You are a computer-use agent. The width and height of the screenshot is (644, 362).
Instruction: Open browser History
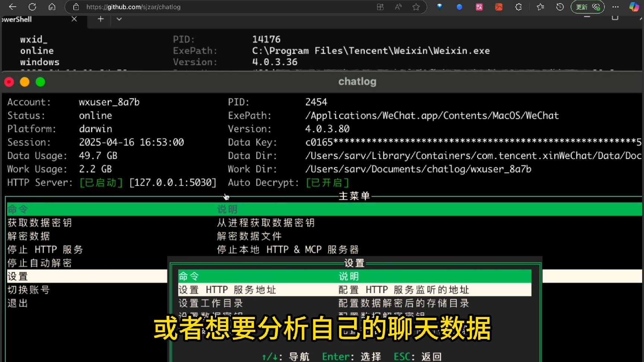coord(560,7)
